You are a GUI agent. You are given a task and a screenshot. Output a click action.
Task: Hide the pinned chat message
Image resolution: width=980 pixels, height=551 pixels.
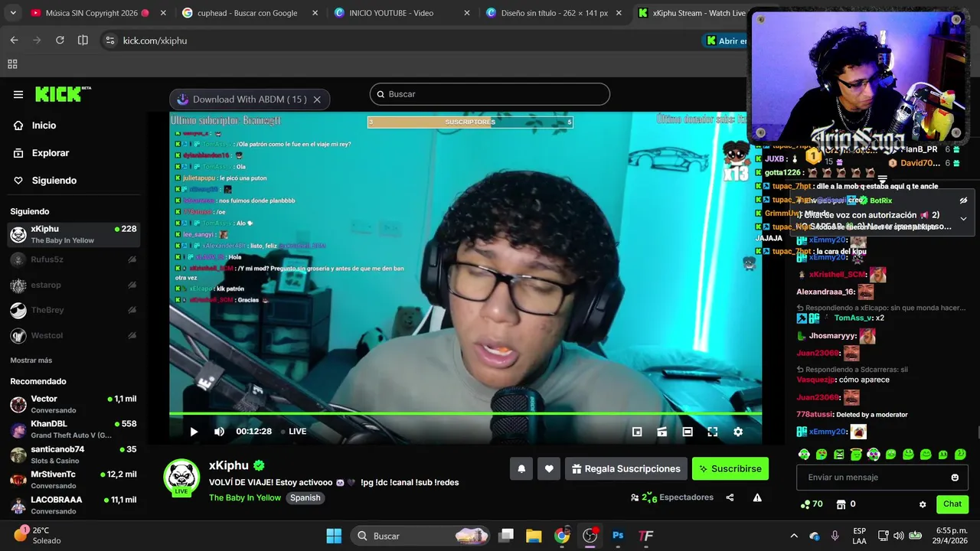click(x=963, y=201)
